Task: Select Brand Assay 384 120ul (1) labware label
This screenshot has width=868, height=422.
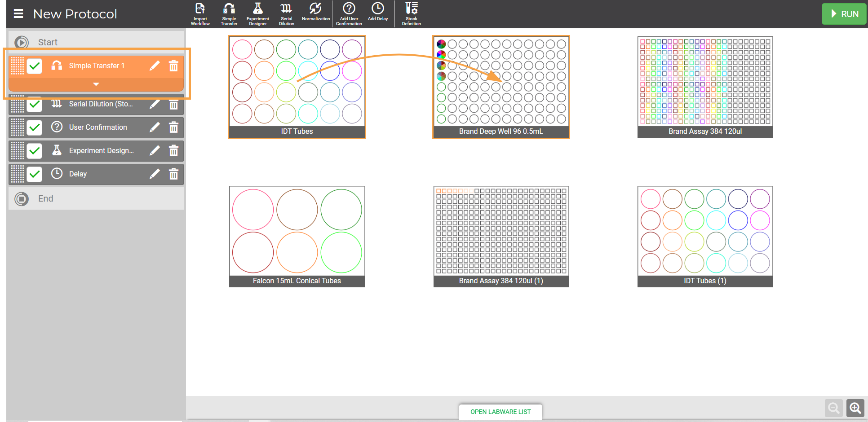Action: (x=501, y=281)
